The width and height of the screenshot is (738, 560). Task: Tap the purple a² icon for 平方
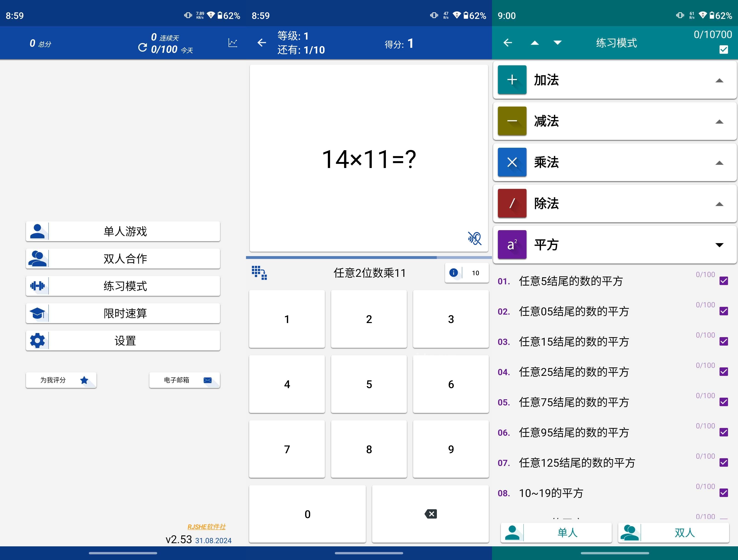click(x=512, y=244)
